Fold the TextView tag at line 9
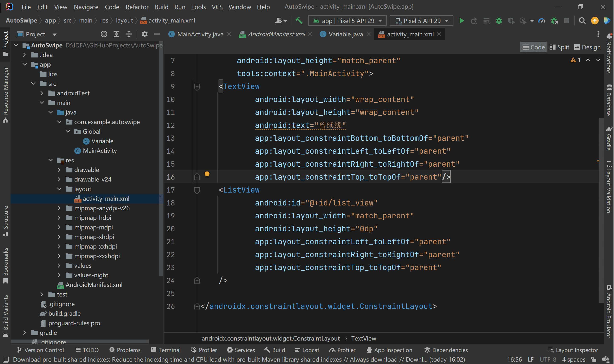The height and width of the screenshot is (364, 614). 197,87
